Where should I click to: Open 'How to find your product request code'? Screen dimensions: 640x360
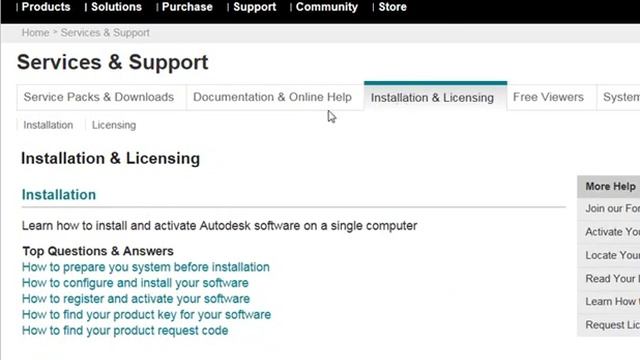point(125,331)
